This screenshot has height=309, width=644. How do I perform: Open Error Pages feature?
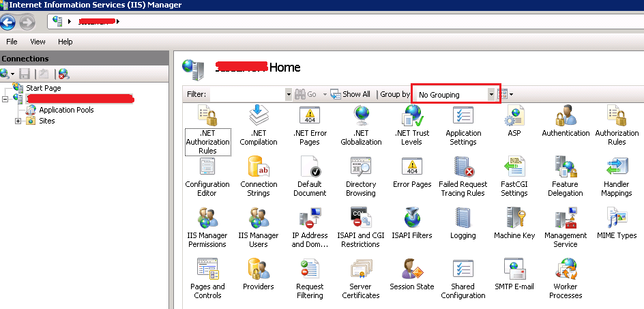(412, 173)
